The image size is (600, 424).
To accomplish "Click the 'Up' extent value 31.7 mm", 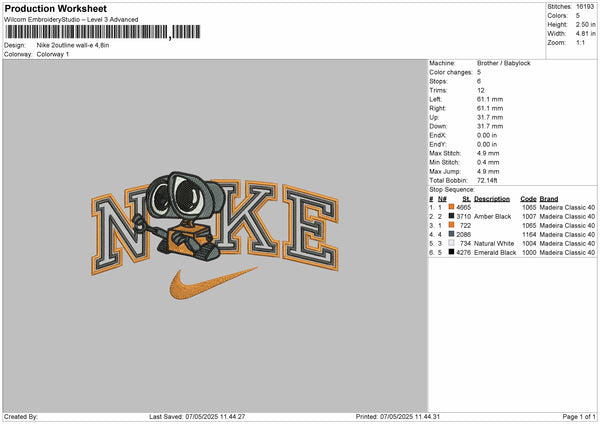I will click(490, 117).
